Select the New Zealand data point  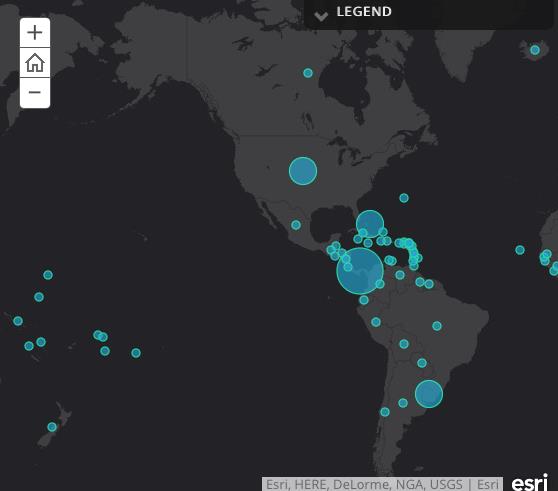tap(52, 427)
